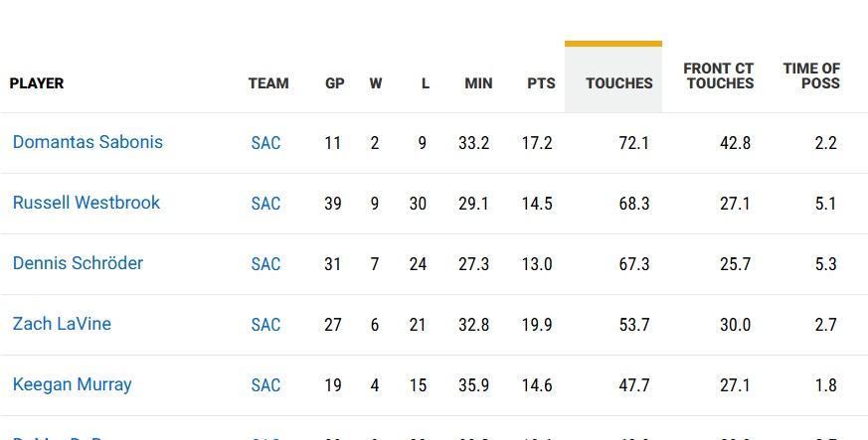Open Domantas Sabonis player page
Screen dimensions: 868x440
coord(87,142)
